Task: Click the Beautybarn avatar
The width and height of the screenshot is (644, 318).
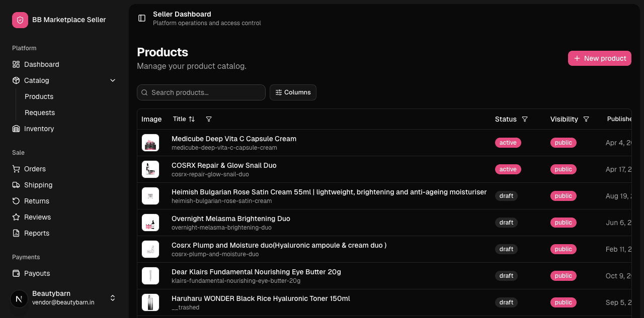Action: [x=19, y=298]
